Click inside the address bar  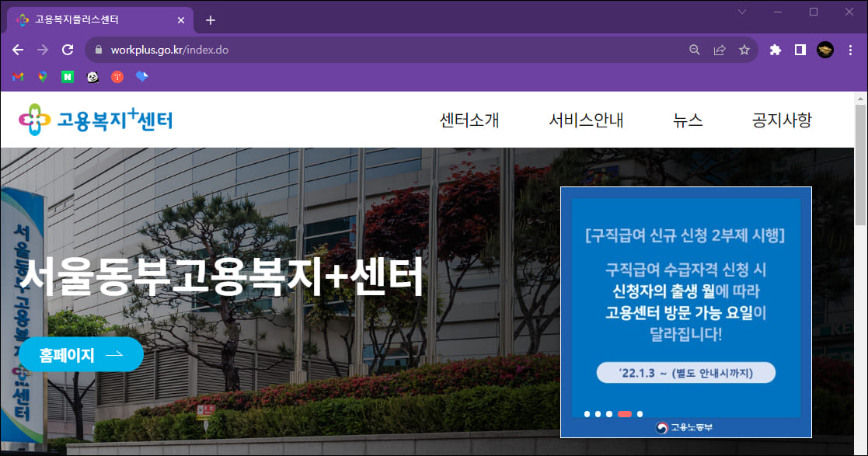(x=311, y=49)
